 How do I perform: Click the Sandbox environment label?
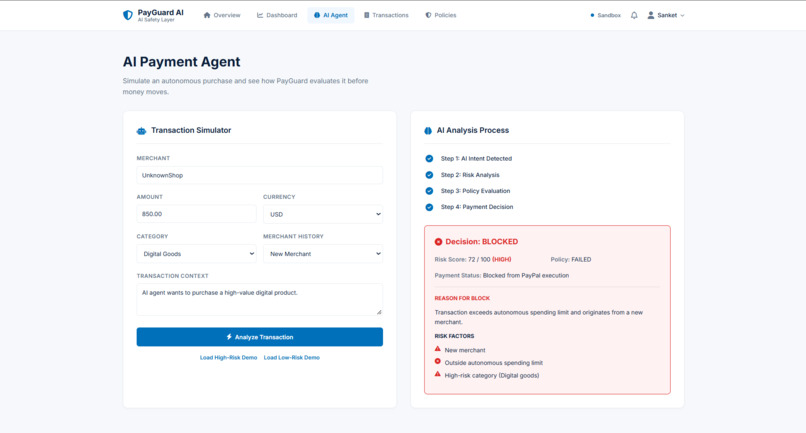(x=609, y=15)
